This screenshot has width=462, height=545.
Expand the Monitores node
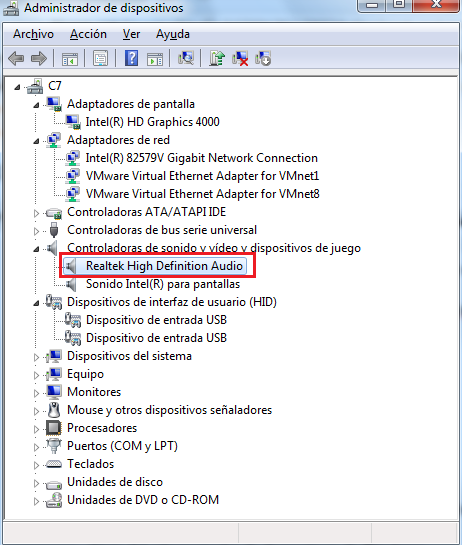point(36,393)
